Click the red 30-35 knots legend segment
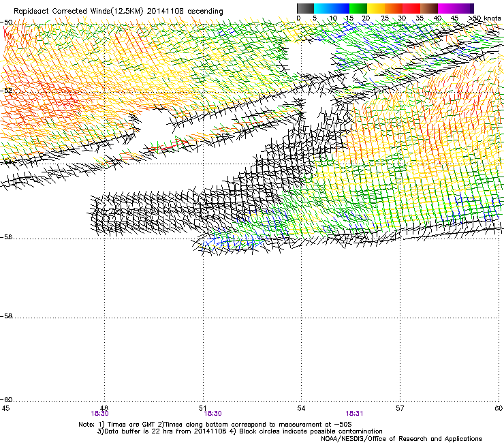 pyautogui.click(x=411, y=8)
